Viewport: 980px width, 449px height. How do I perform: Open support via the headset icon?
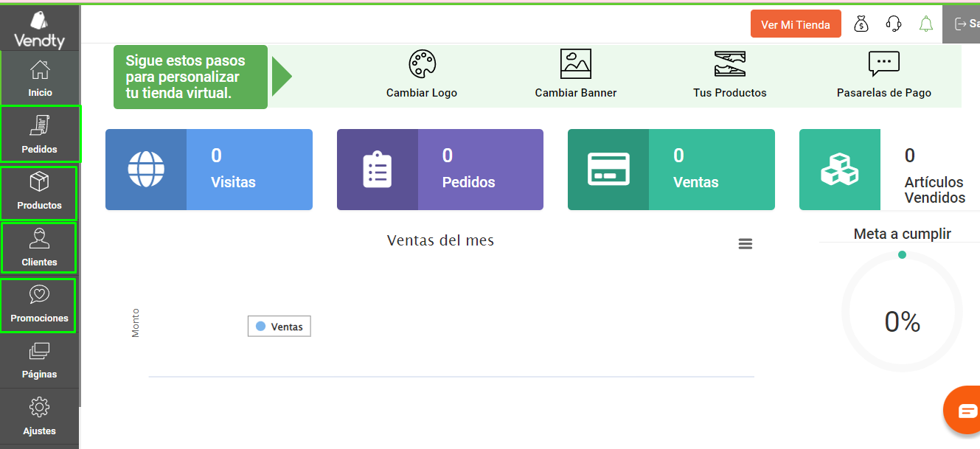click(894, 24)
